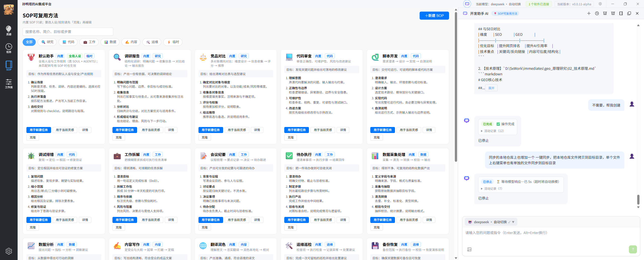Viewport: 644px width, 260px height.
Task: Click the 1 个软件已连接 status badge
Action: pyautogui.click(x=539, y=4)
